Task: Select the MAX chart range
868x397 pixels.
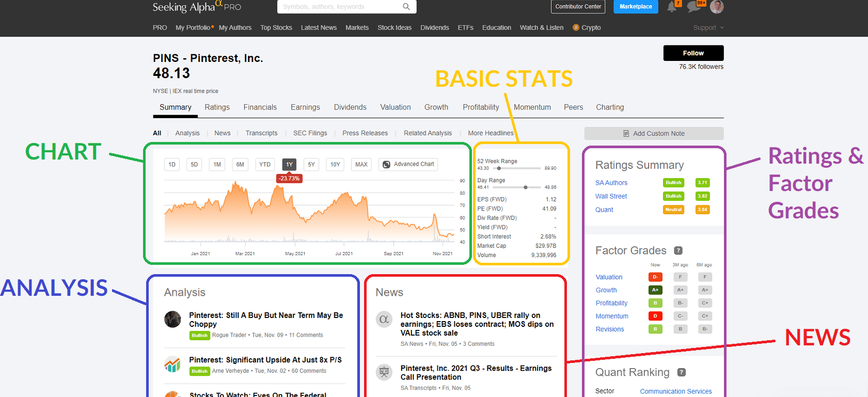Action: coord(361,165)
